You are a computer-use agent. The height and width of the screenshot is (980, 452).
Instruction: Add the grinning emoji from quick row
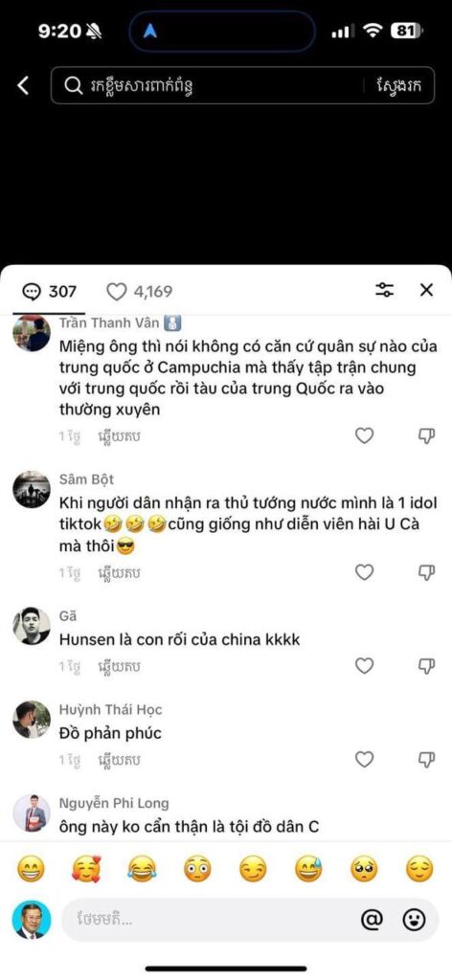(31, 869)
